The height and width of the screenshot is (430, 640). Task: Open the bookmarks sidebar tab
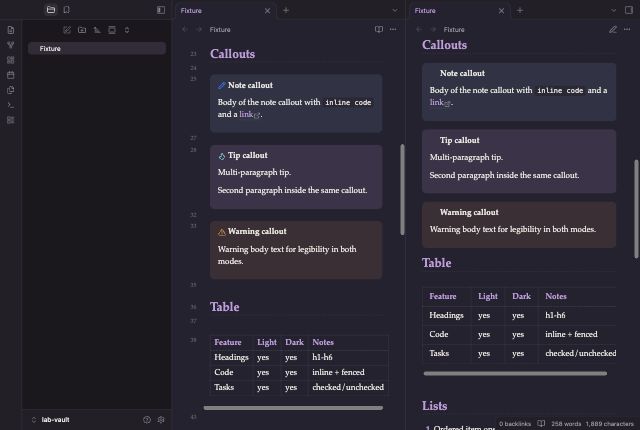pyautogui.click(x=67, y=10)
